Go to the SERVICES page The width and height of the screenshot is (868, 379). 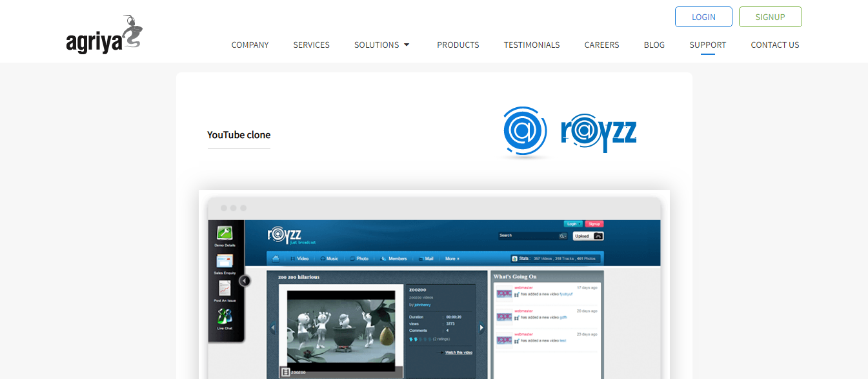(311, 45)
